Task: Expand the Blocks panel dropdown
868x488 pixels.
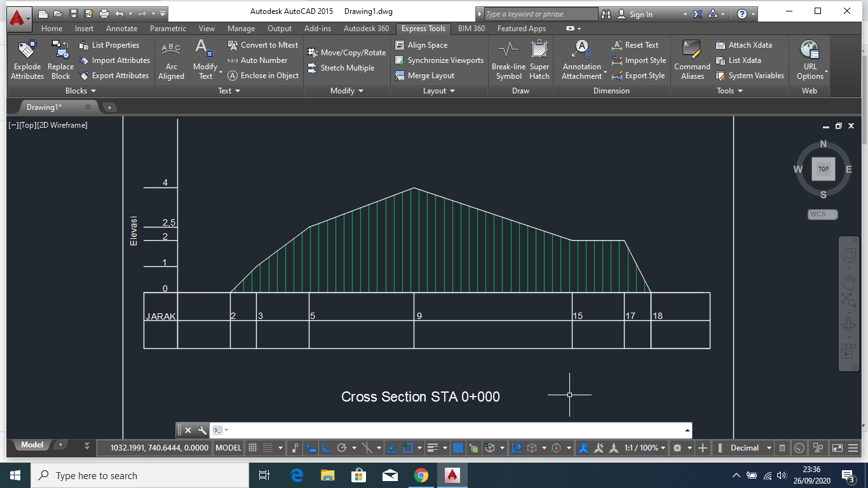Action: [81, 91]
